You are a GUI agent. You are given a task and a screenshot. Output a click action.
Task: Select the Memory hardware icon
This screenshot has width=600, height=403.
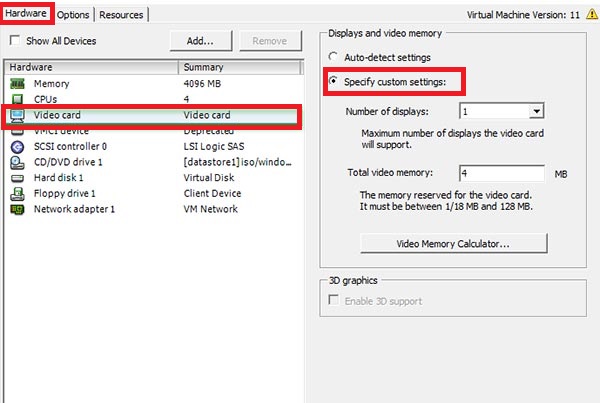coord(17,83)
